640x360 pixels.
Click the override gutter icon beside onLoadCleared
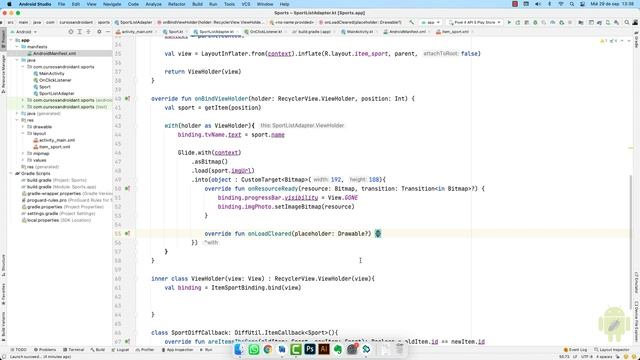pos(127,233)
